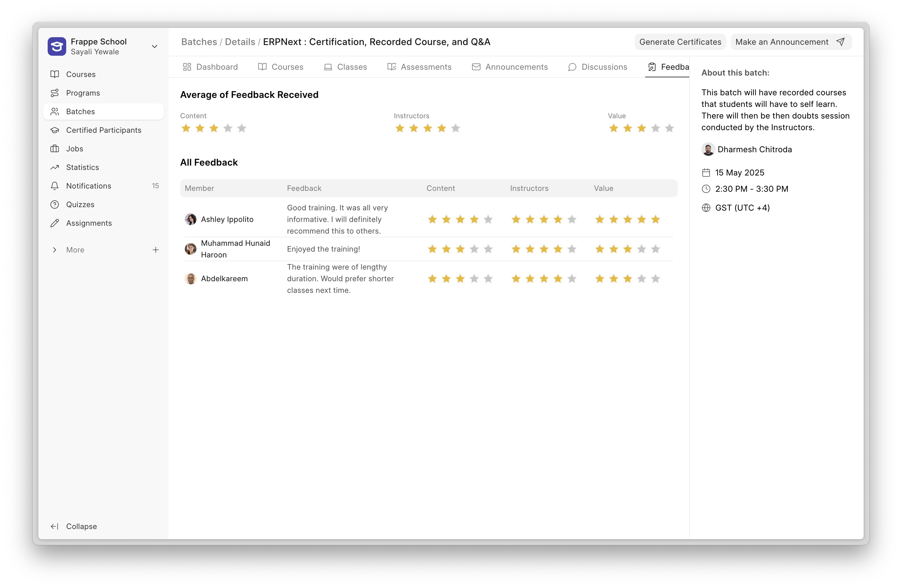Screen dimensions: 902x588
Task: Click the Frappe School logo icon
Action: point(57,46)
